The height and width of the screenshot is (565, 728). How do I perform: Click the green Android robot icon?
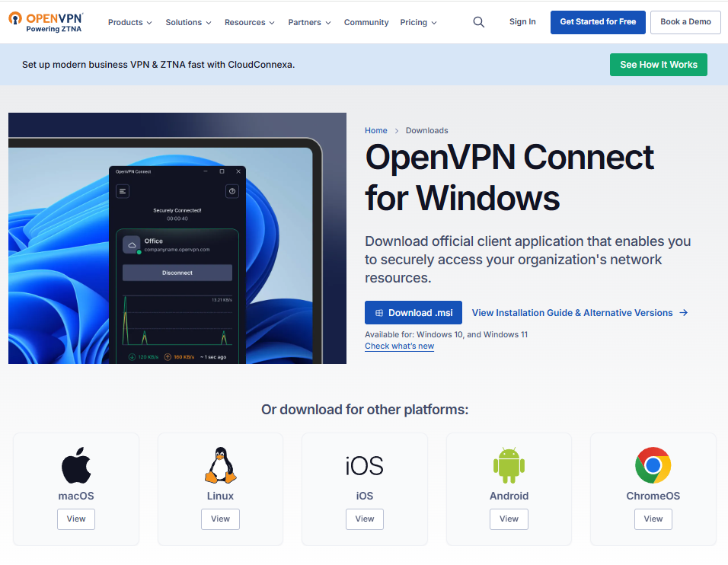coord(509,465)
